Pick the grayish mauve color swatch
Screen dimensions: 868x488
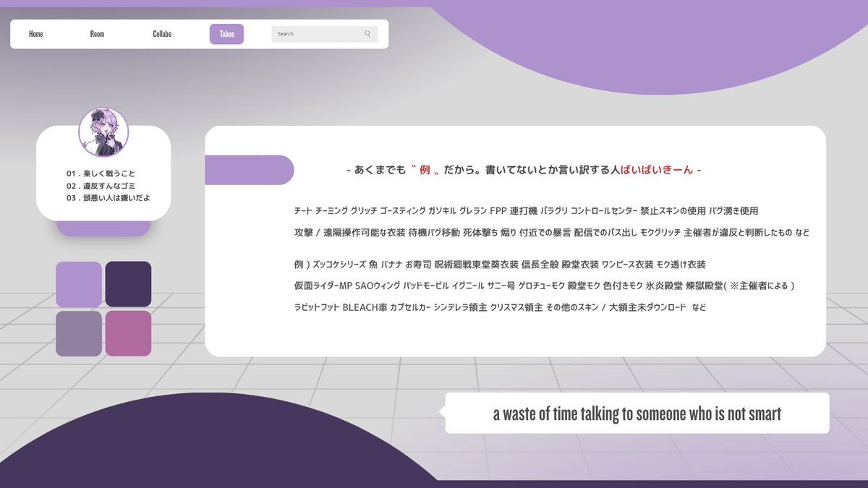79,333
